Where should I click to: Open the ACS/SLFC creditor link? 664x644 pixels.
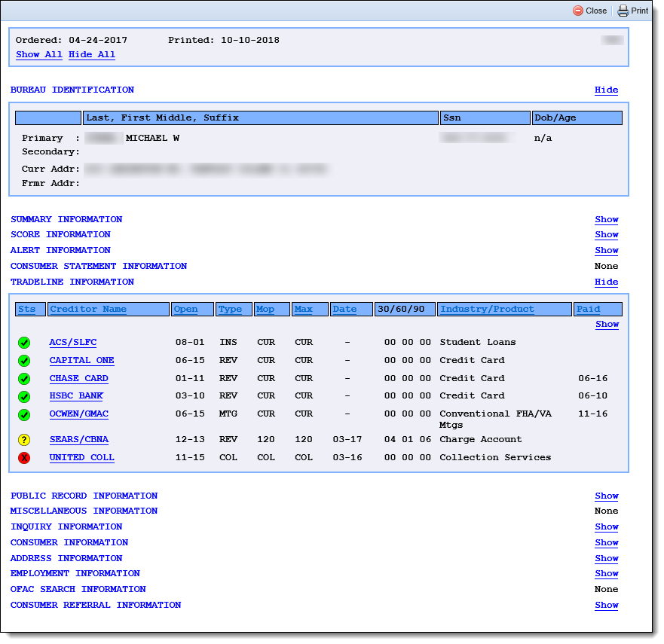pos(73,342)
